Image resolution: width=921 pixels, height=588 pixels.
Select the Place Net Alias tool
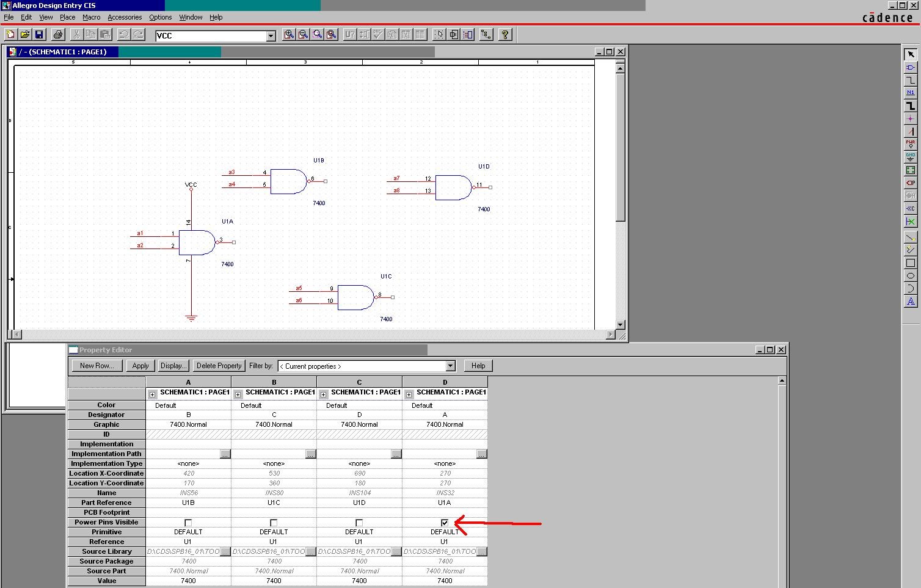pos(910,93)
